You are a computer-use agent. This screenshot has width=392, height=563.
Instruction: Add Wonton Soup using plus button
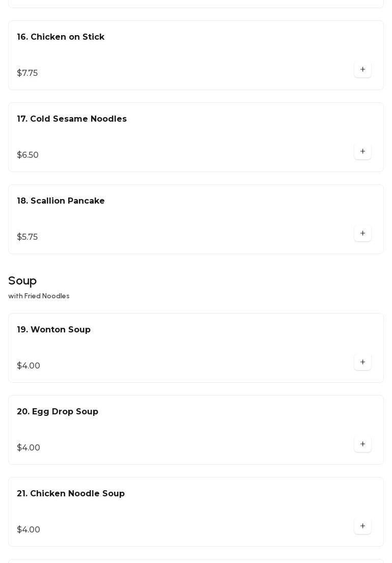[362, 362]
